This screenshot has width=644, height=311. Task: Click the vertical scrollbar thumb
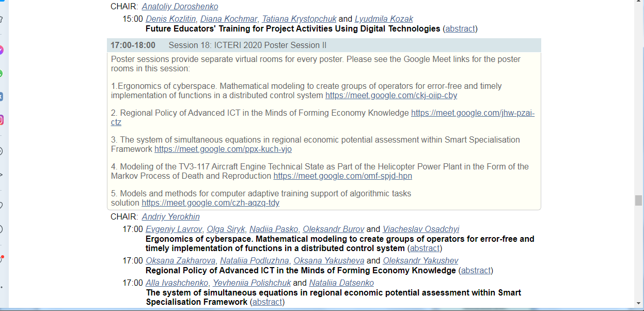(x=639, y=200)
